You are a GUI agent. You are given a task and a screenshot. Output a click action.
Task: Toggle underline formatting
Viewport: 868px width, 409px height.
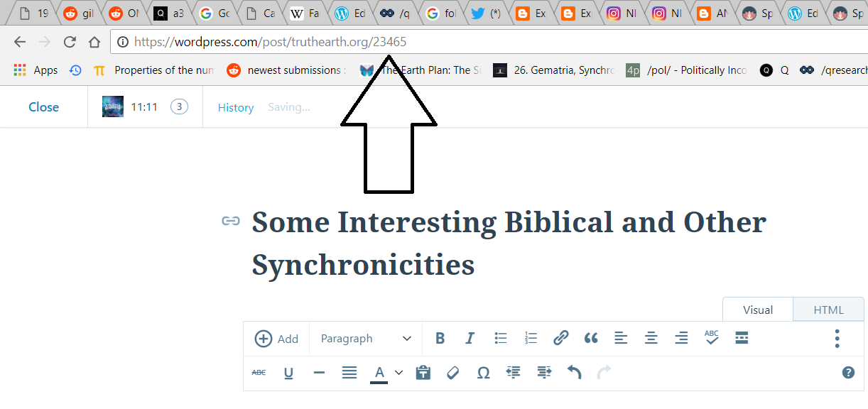point(288,373)
